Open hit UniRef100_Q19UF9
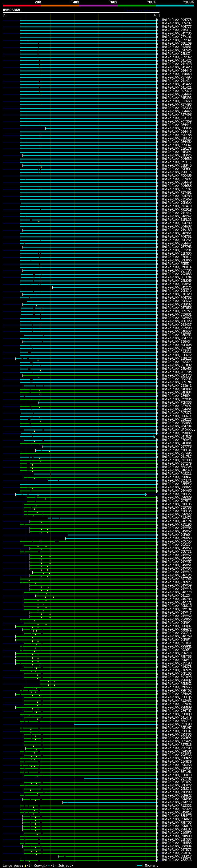 coord(177,832)
